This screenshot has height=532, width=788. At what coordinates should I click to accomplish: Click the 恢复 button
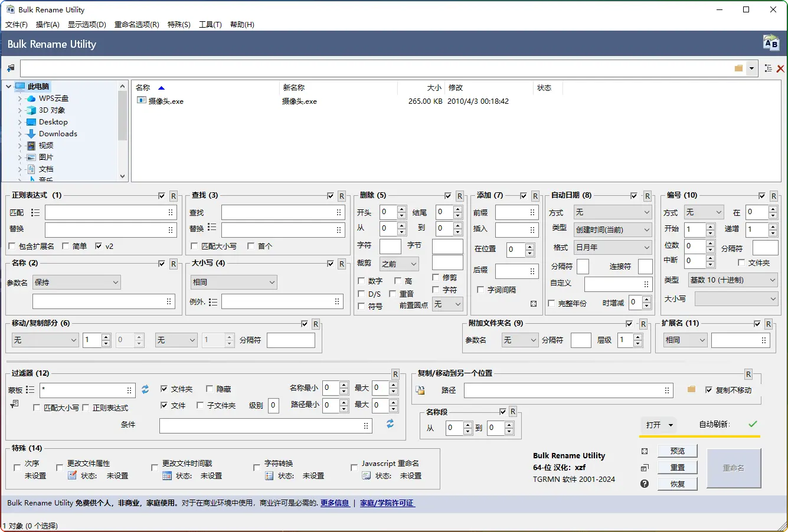point(678,484)
